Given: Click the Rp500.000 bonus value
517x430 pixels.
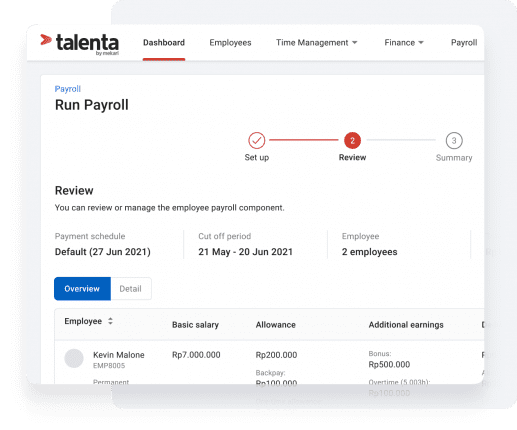Looking at the screenshot, I should 389,364.
